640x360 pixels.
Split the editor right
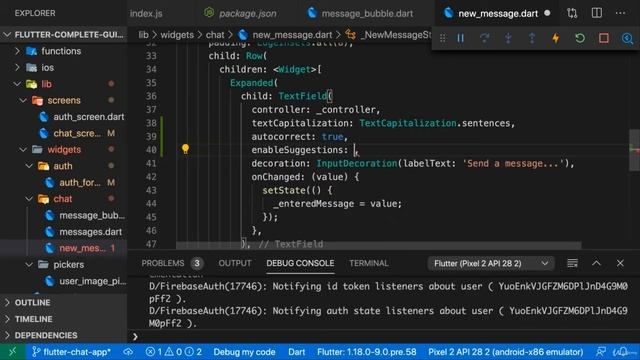[597, 13]
